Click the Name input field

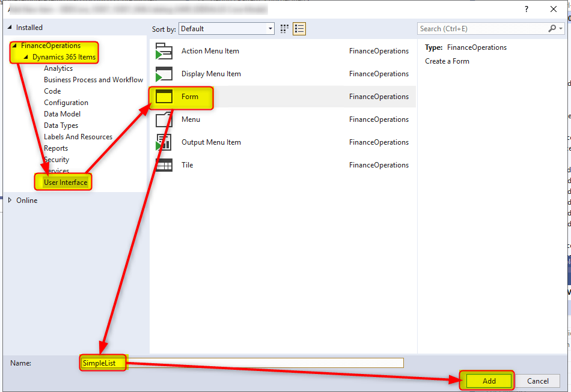pyautogui.click(x=264, y=363)
